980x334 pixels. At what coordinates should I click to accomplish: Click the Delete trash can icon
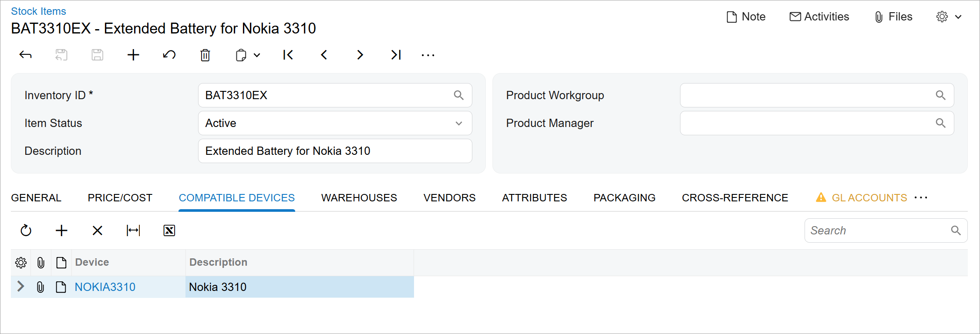[205, 55]
